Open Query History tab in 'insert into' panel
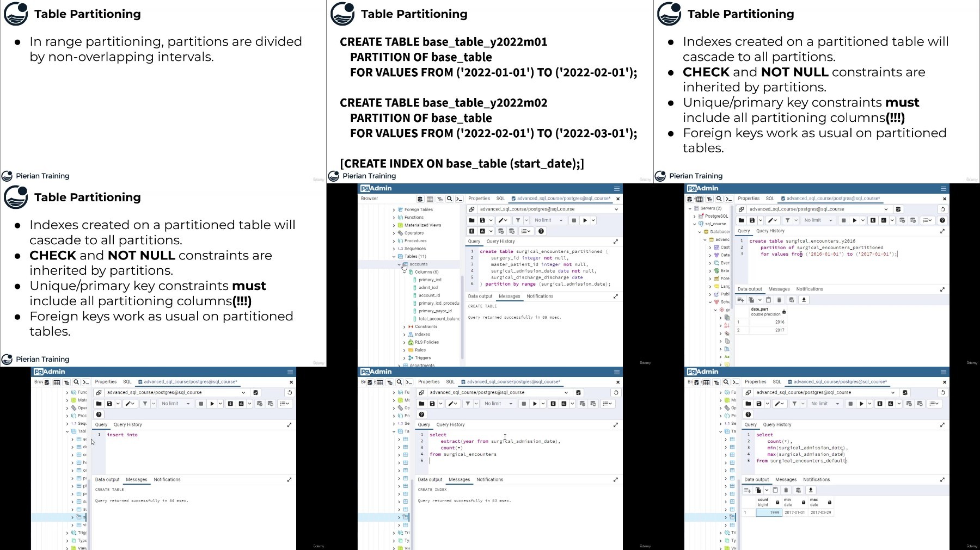This screenshot has height=550, width=980. pyautogui.click(x=127, y=425)
